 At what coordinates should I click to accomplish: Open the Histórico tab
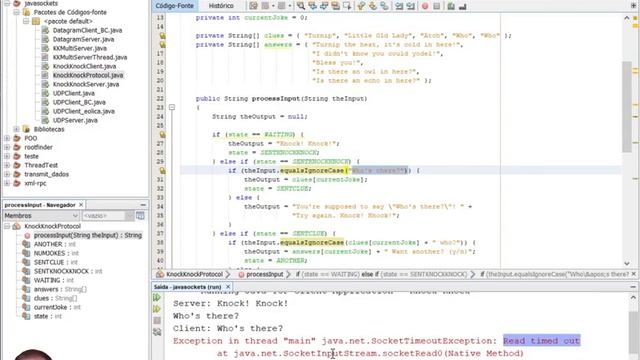(x=221, y=6)
